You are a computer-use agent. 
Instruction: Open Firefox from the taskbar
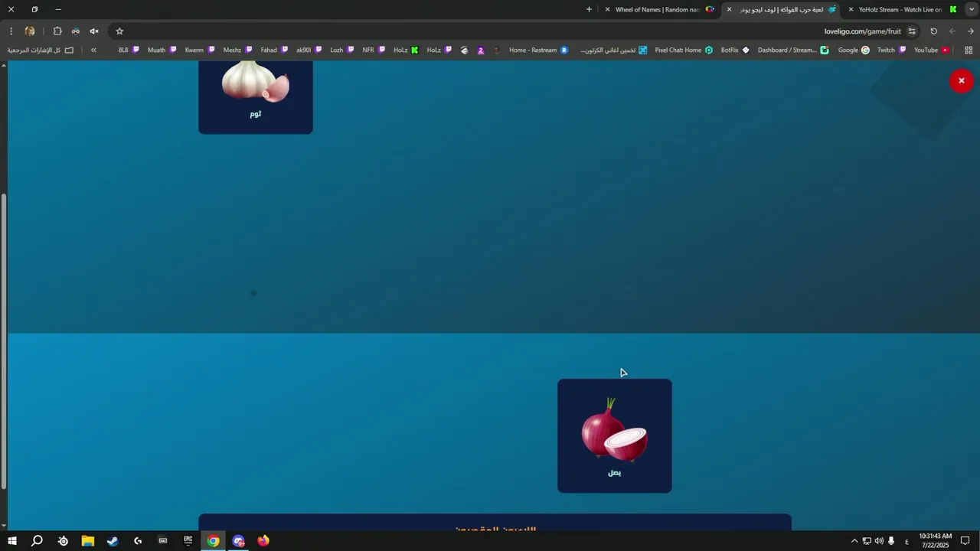pyautogui.click(x=263, y=541)
